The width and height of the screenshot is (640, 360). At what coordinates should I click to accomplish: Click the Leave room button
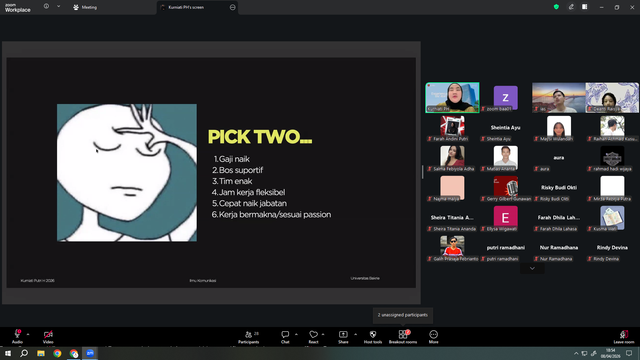coord(624,337)
